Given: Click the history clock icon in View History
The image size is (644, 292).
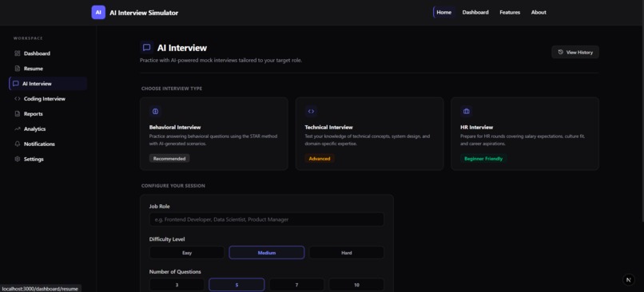Looking at the screenshot, I should 561,52.
